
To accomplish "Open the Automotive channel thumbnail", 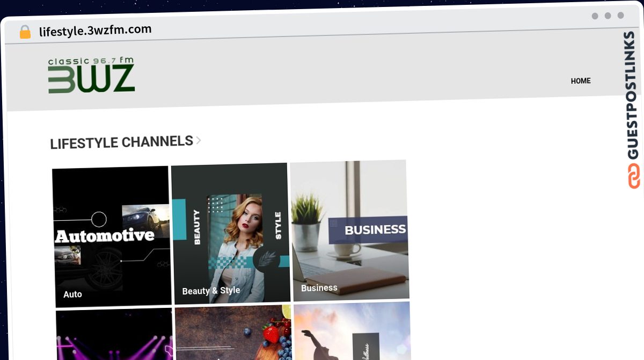I will tap(112, 237).
